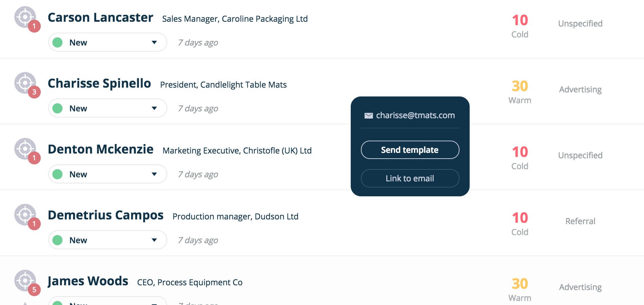This screenshot has width=644, height=305.
Task: Click '7 days ago' under Denton Mckenzie
Action: click(198, 175)
